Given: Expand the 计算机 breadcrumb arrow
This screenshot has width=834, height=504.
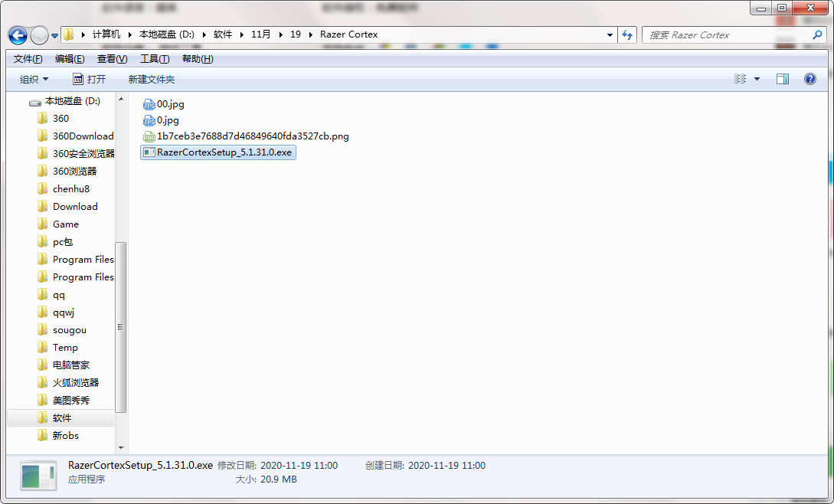Looking at the screenshot, I should [x=83, y=34].
